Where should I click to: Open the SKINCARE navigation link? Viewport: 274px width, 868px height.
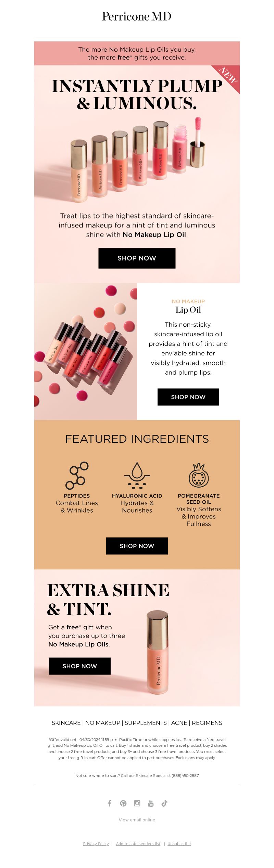pyautogui.click(x=66, y=723)
